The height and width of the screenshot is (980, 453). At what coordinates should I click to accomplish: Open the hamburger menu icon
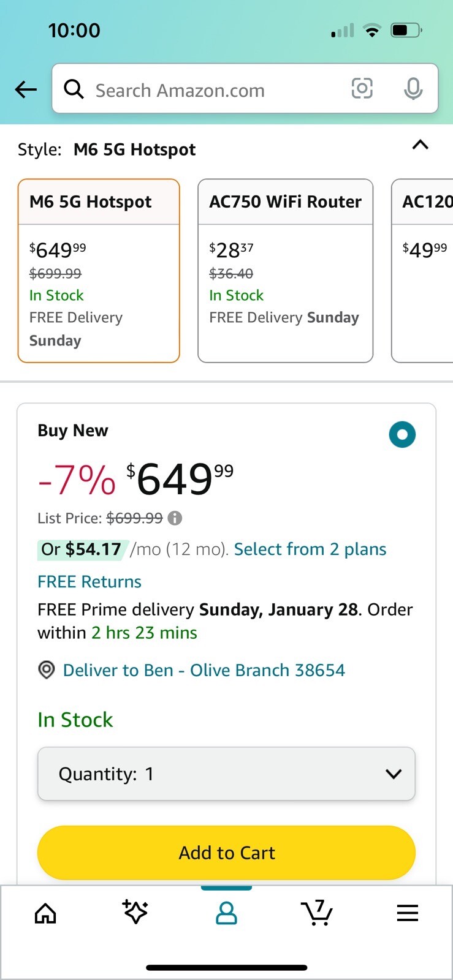407,913
